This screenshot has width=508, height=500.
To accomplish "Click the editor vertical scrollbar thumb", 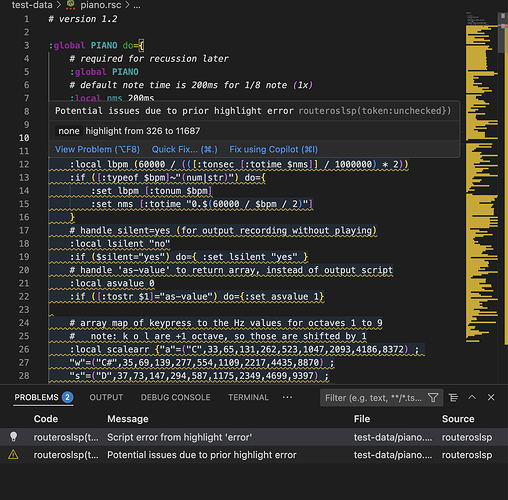I will point(502,32).
